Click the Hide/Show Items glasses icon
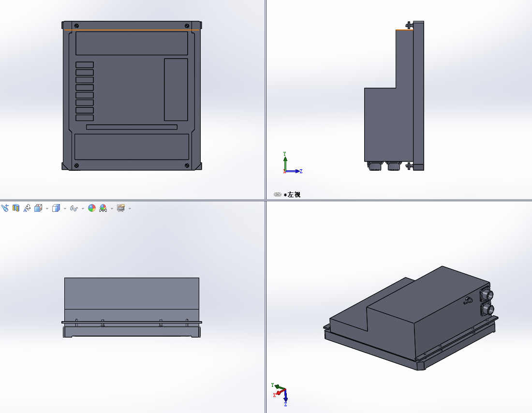 click(74, 208)
